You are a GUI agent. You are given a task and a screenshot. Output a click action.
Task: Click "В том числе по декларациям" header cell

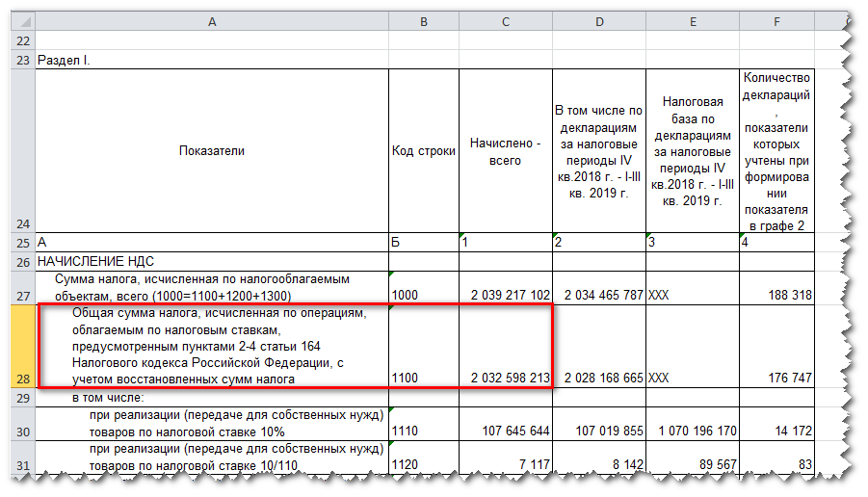[599, 150]
